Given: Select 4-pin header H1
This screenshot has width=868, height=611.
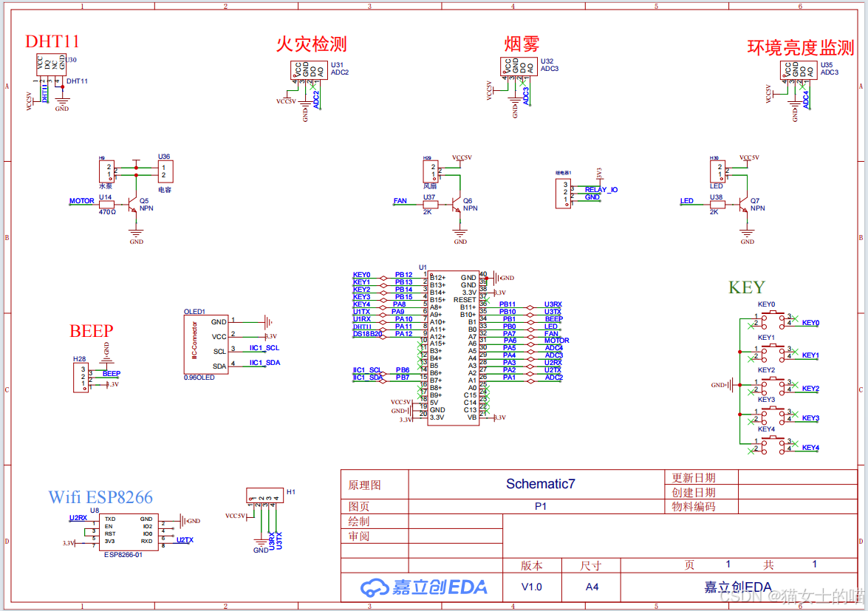Looking at the screenshot, I should pyautogui.click(x=264, y=495).
